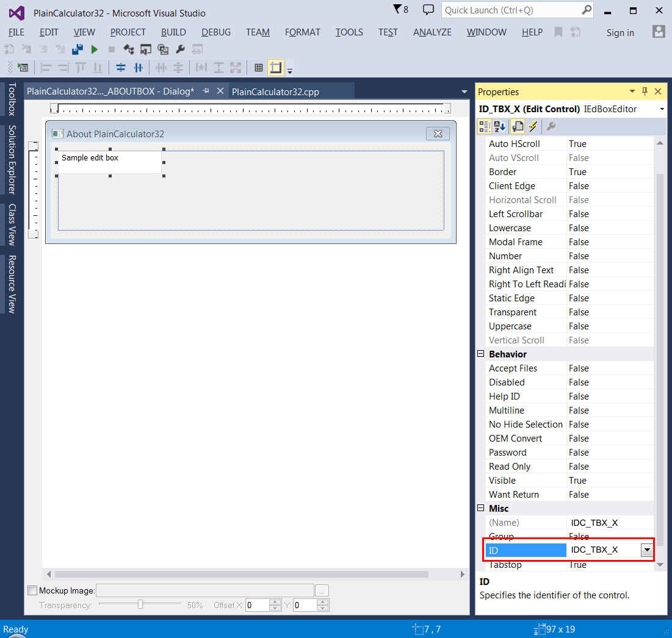Show Control Events lightning icon

(x=533, y=126)
